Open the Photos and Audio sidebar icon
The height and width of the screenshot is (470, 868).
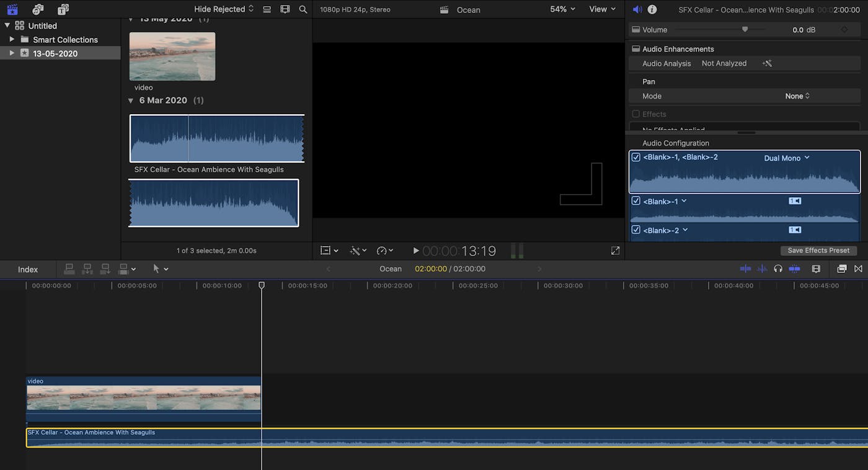point(38,9)
